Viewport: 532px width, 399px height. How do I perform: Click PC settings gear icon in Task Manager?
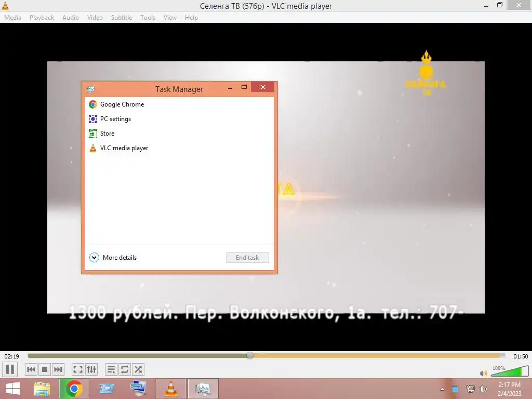pyautogui.click(x=92, y=119)
